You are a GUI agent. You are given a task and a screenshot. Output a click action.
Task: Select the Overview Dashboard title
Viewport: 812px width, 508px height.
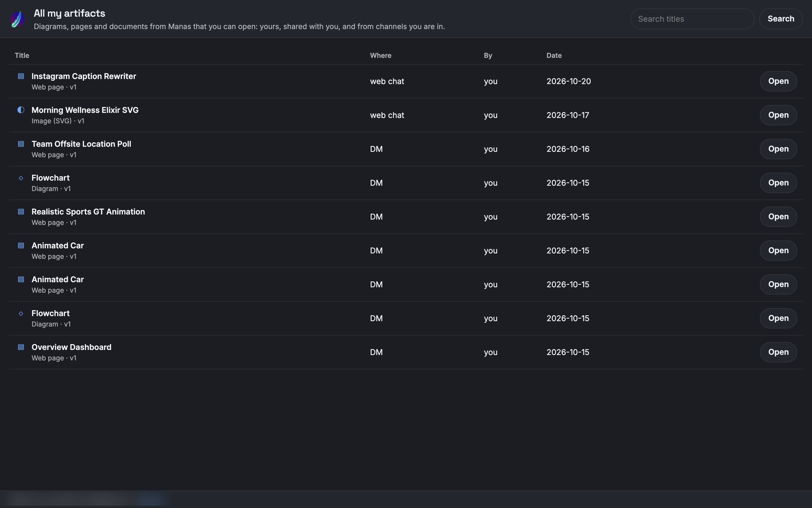coord(71,347)
